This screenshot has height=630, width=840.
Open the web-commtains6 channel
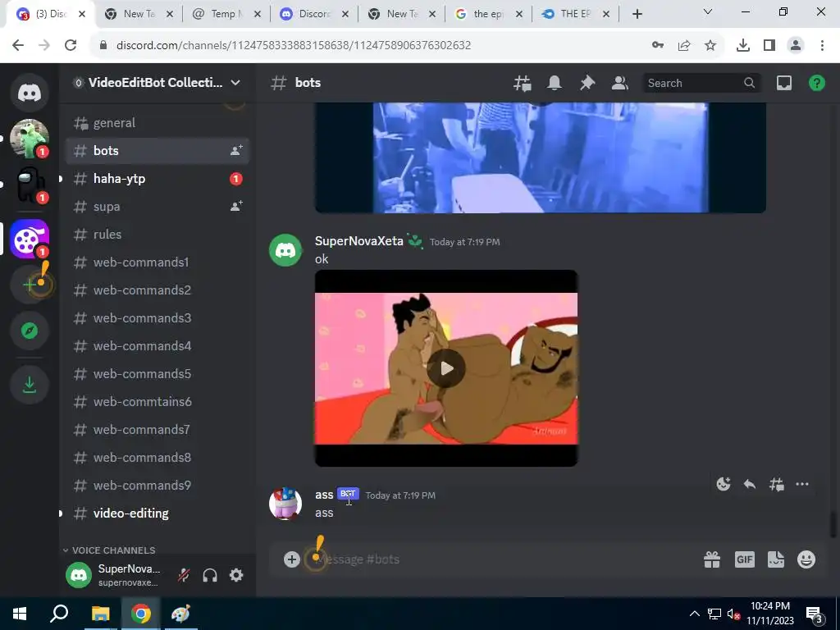coord(157,401)
